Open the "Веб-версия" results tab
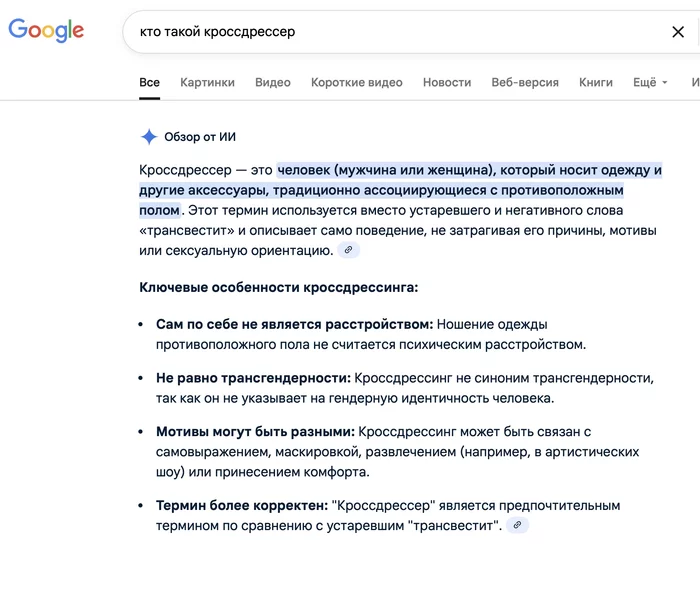This screenshot has width=700, height=593. 525,83
